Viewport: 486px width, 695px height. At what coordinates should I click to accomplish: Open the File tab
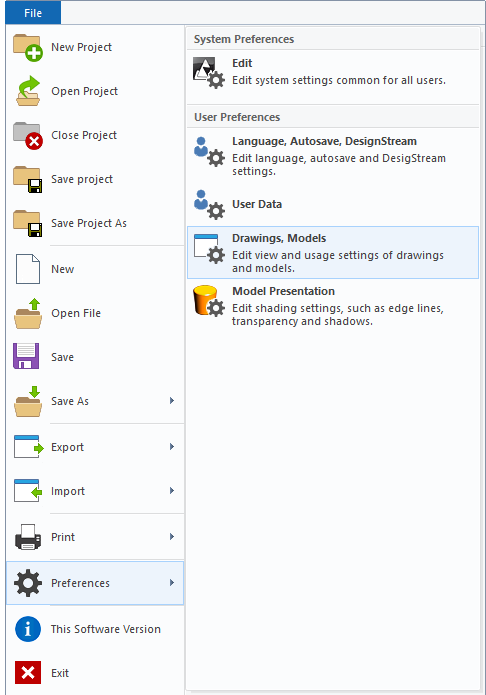pyautogui.click(x=33, y=13)
